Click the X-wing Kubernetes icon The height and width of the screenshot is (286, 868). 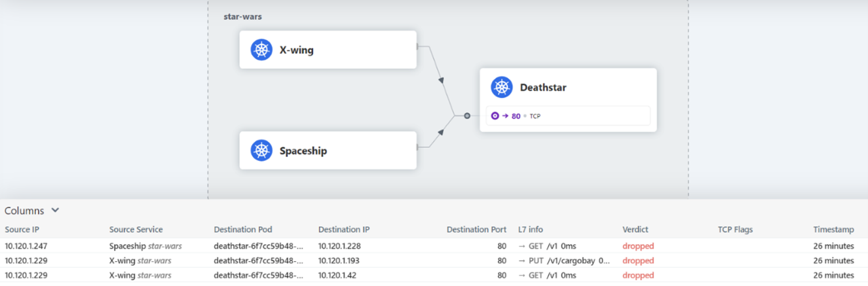pyautogui.click(x=261, y=50)
